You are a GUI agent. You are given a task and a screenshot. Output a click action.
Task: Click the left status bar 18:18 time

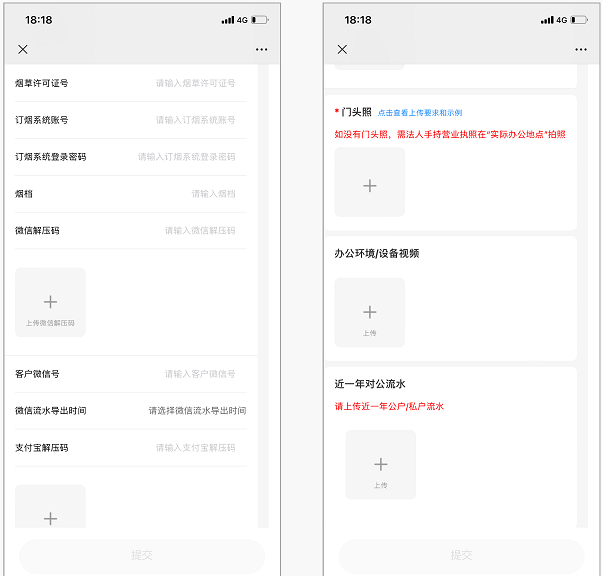[39, 20]
